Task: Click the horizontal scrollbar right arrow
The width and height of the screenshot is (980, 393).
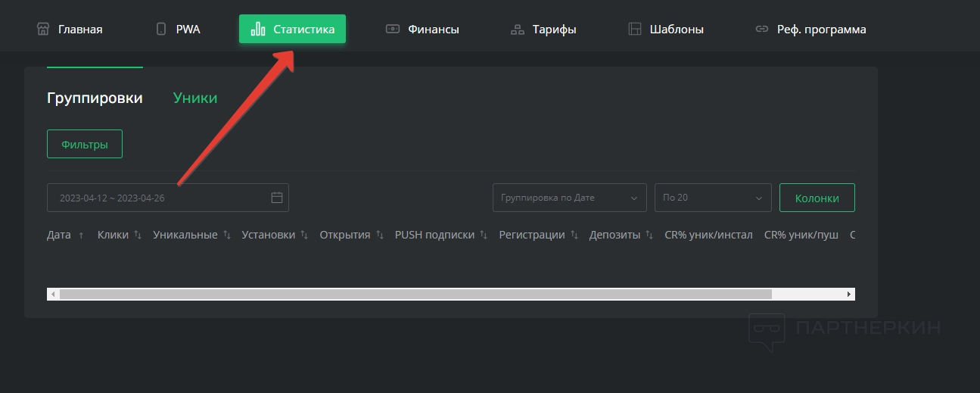Action: pyautogui.click(x=849, y=294)
